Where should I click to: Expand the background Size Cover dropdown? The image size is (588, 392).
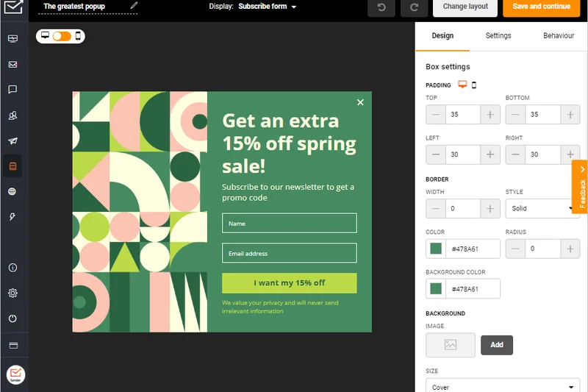point(502,386)
